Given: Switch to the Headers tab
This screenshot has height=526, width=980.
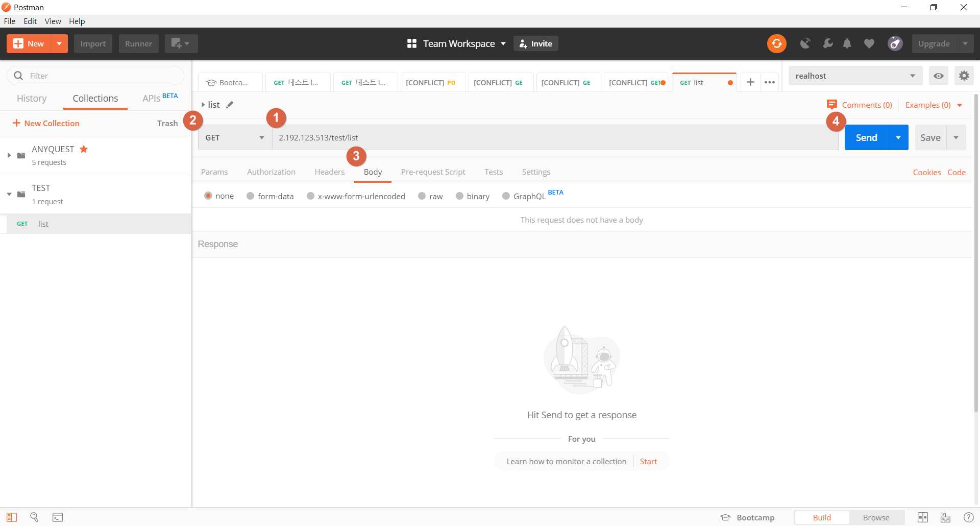Looking at the screenshot, I should click(329, 172).
